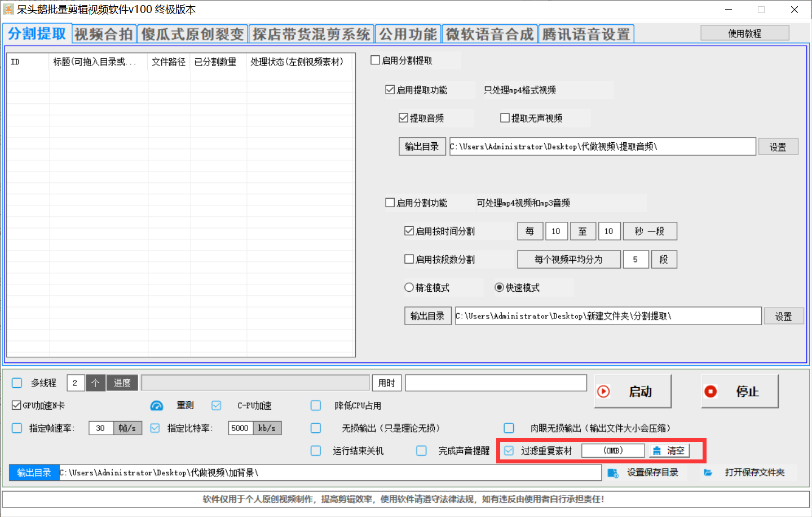The width and height of the screenshot is (812, 517).
Task: Click the 重测 retest label
Action: tap(185, 405)
